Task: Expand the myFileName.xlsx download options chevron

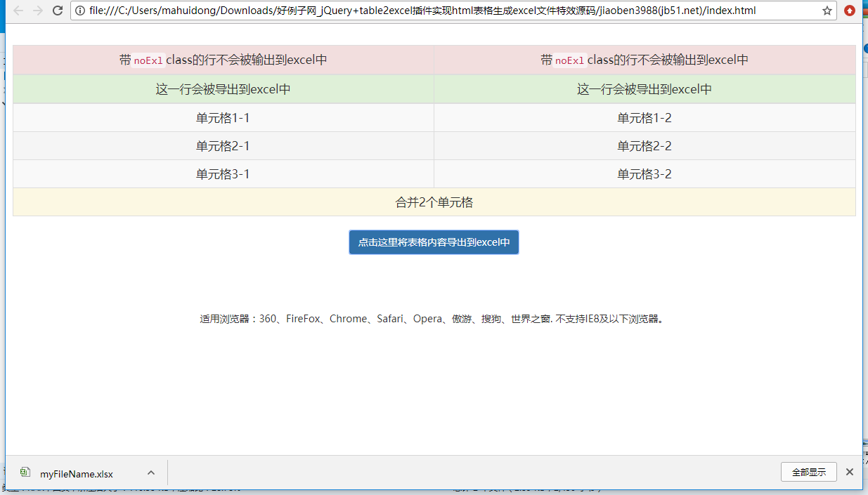Action: tap(150, 473)
